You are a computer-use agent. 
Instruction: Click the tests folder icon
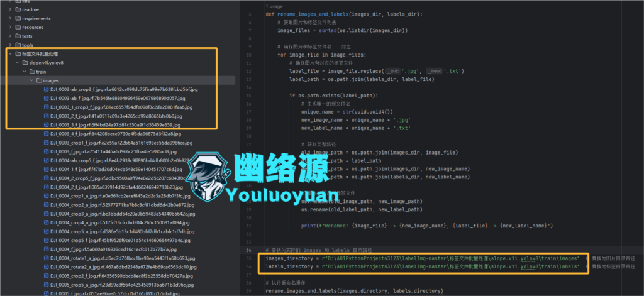[x=18, y=36]
